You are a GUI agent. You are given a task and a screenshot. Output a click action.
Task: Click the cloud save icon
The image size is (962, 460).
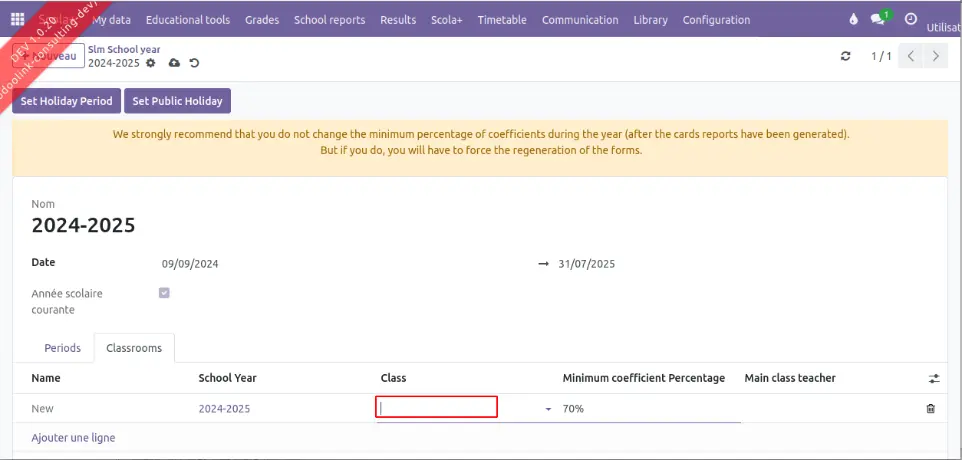174,63
